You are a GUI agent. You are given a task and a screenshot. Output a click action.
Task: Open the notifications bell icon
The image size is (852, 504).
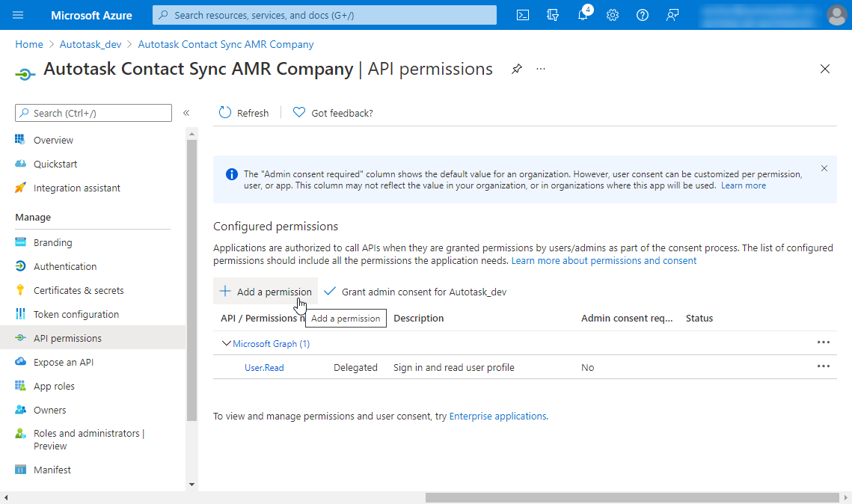tap(583, 15)
